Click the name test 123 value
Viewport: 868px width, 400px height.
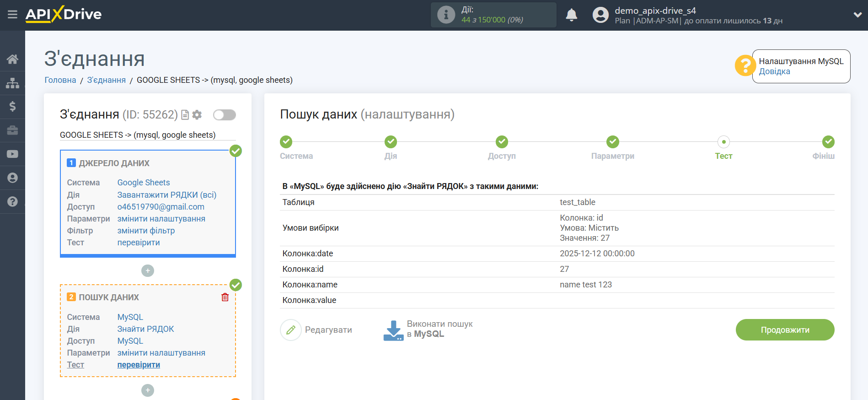coord(586,285)
